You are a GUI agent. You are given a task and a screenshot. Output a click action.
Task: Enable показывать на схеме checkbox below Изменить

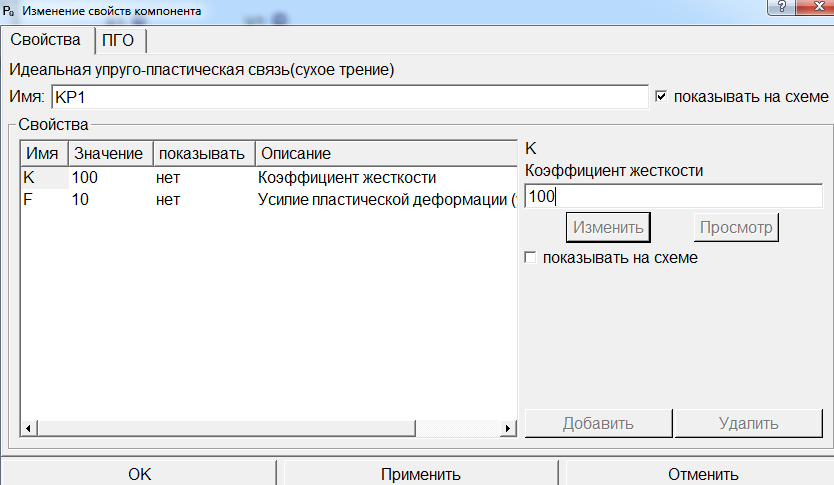click(531, 258)
